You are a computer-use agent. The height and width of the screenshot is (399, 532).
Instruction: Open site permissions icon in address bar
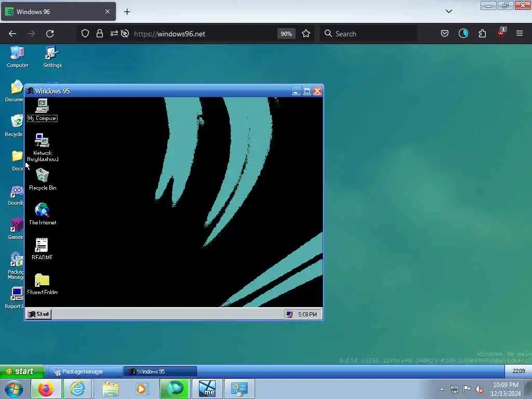[x=114, y=33]
